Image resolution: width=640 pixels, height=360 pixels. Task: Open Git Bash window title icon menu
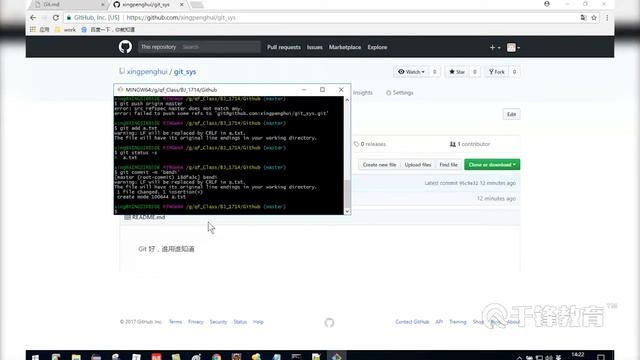(x=120, y=89)
